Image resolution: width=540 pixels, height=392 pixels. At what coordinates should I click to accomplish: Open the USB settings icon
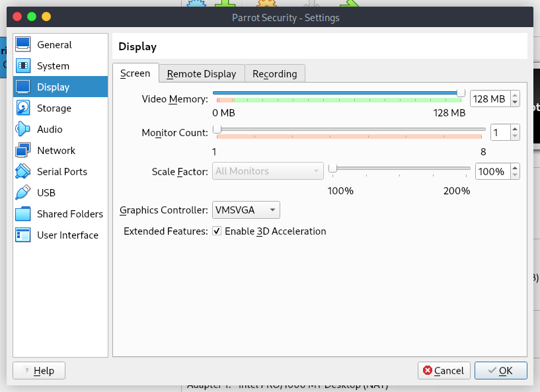[x=23, y=193]
